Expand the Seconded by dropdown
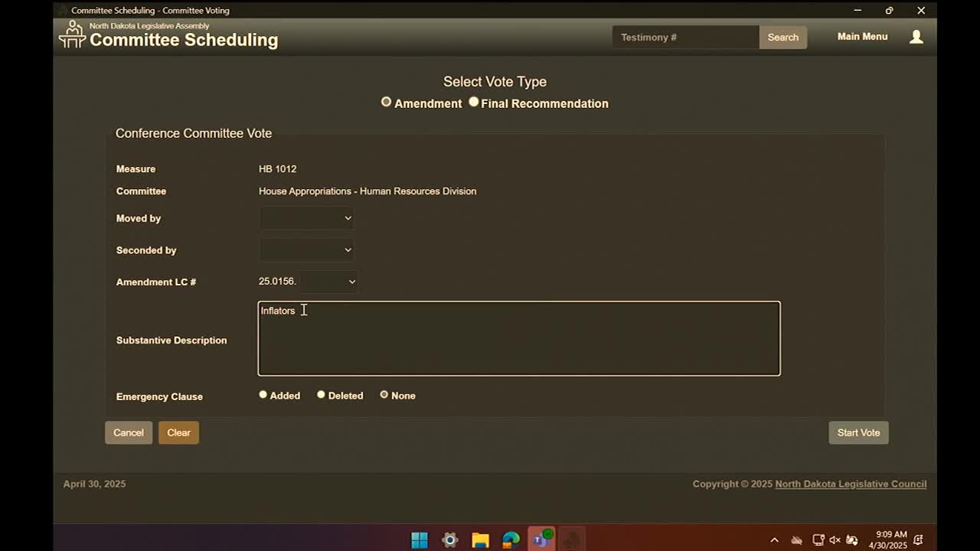This screenshot has height=551, width=980. tap(306, 249)
